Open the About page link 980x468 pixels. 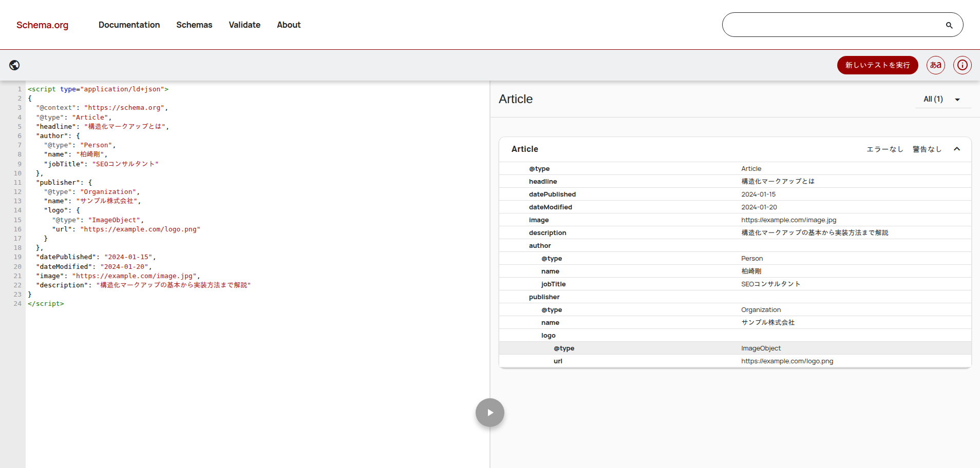coord(289,25)
